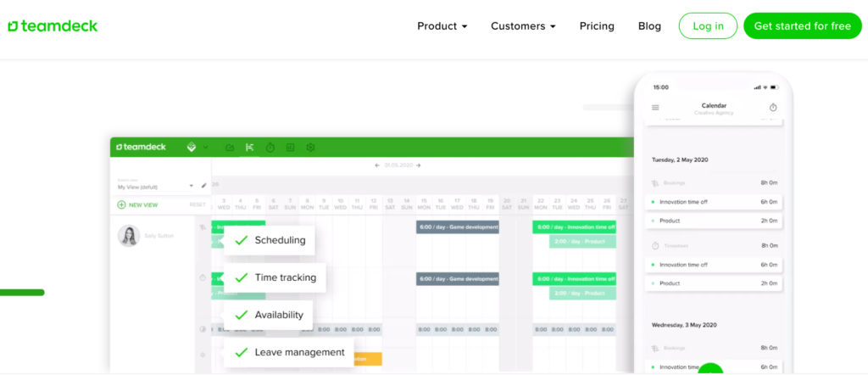Image resolution: width=868 pixels, height=375 pixels.
Task: Click the yellow leave bar at bottom
Action: 368,359
